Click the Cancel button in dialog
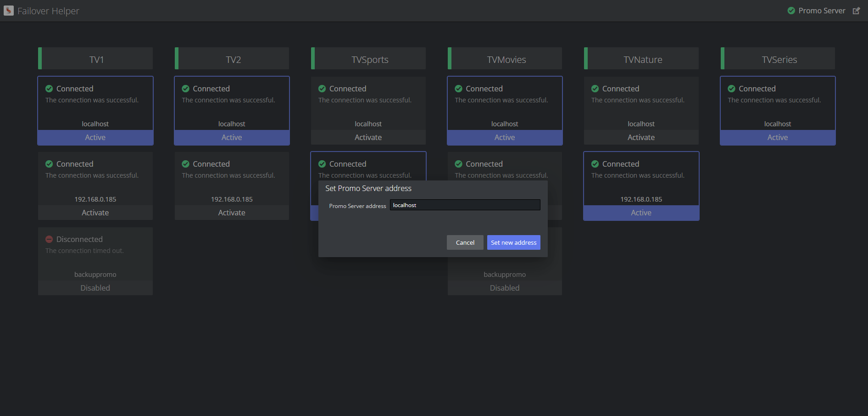The height and width of the screenshot is (416, 868). tap(465, 242)
